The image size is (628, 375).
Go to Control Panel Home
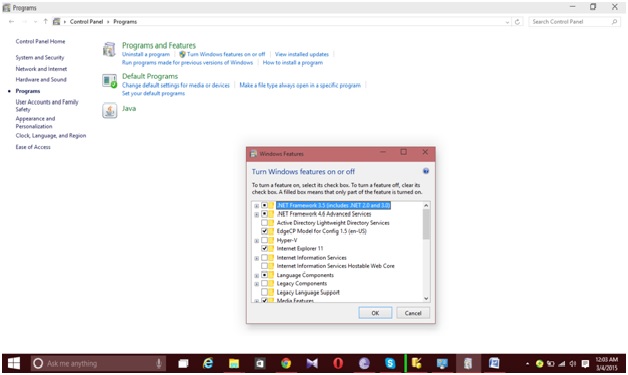40,41
